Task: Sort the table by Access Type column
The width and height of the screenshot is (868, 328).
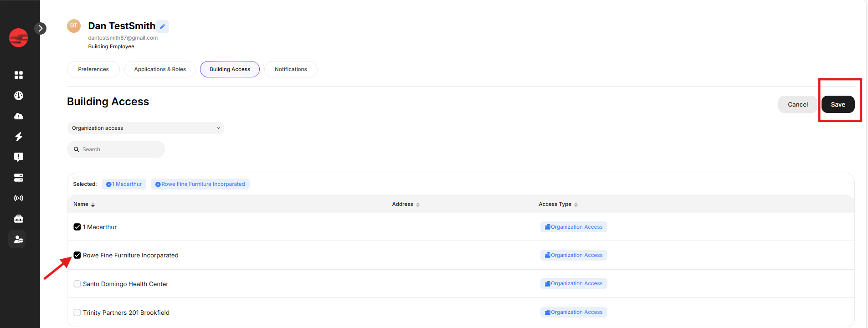Action: [x=558, y=204]
